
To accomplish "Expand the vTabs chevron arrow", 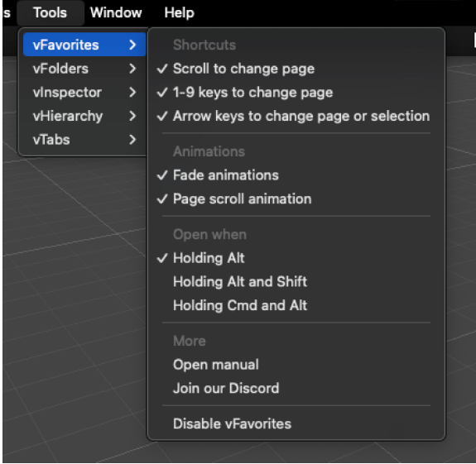I will point(132,140).
